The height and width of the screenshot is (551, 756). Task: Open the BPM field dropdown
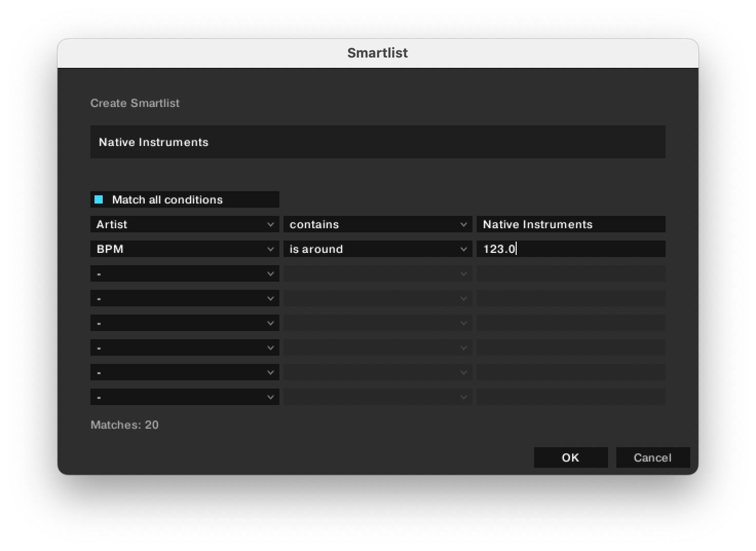point(185,249)
